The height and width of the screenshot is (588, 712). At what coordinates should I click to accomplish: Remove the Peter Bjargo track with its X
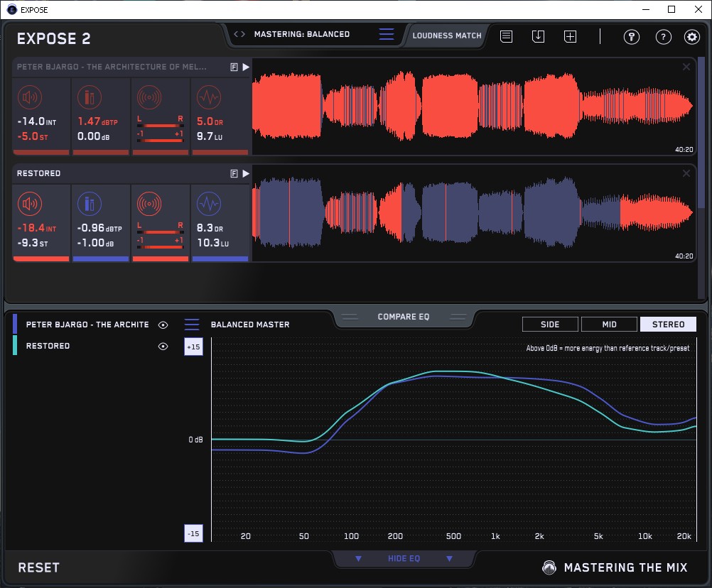(x=686, y=67)
